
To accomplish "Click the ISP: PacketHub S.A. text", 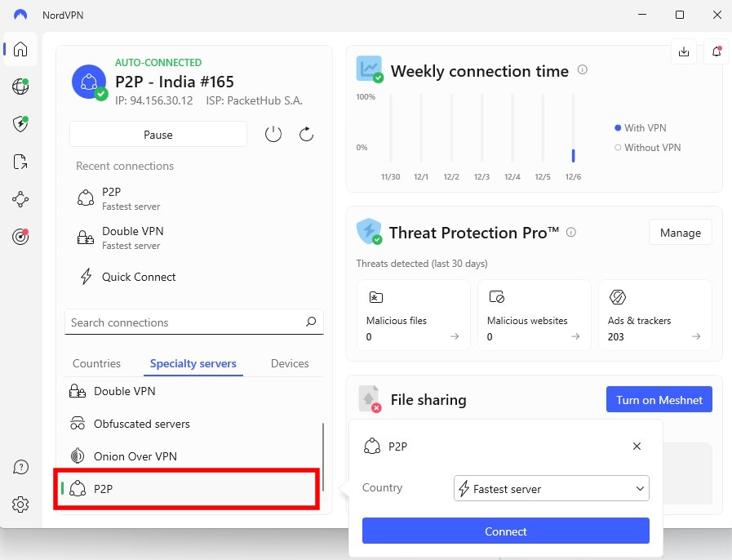I will [255, 100].
